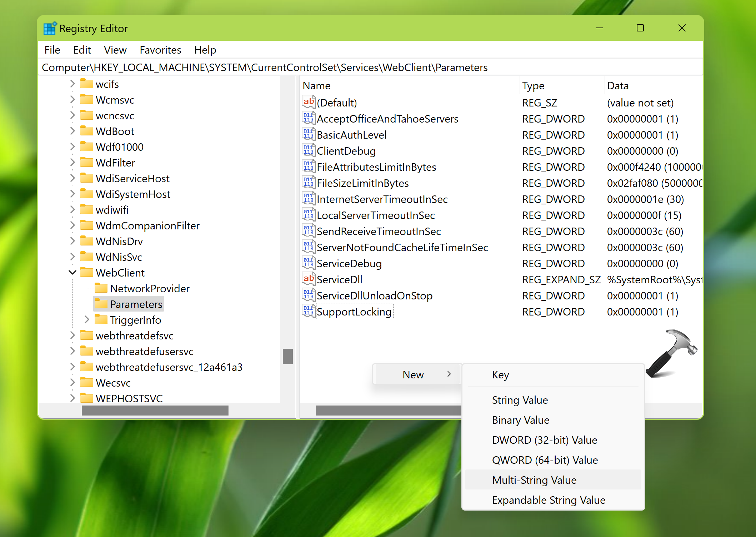
Task: Click the Registry Editor app icon
Action: point(50,28)
